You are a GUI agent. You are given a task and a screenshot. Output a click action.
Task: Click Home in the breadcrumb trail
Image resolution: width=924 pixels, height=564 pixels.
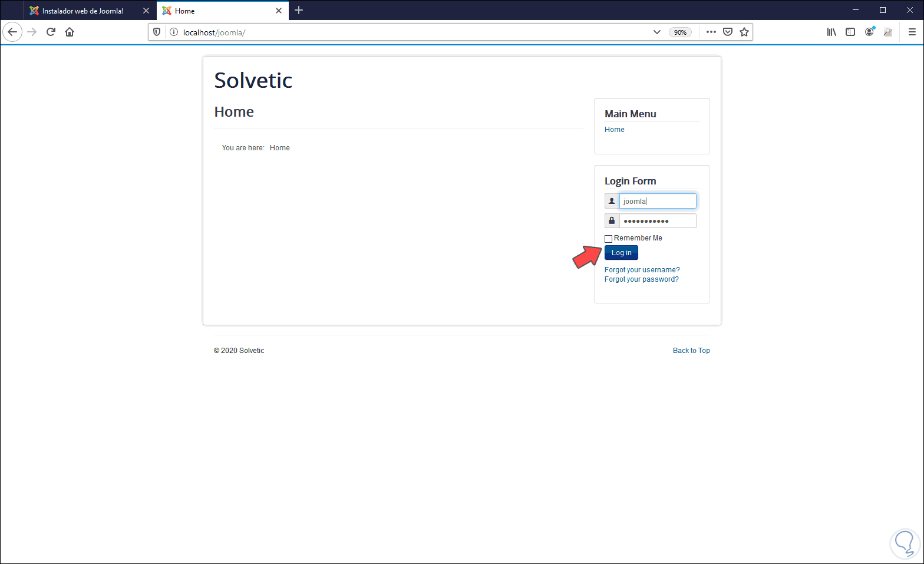(280, 148)
